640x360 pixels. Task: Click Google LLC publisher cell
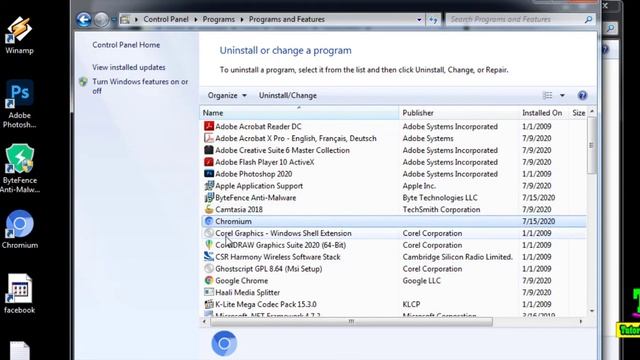(422, 281)
